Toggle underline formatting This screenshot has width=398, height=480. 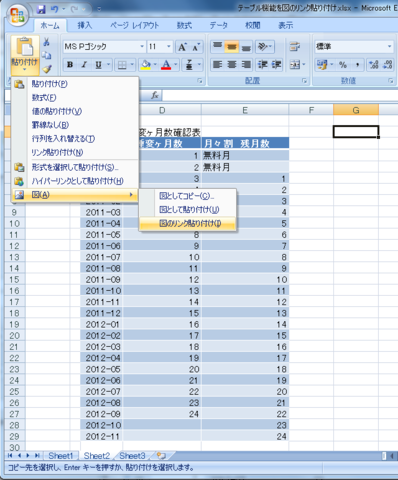click(98, 65)
